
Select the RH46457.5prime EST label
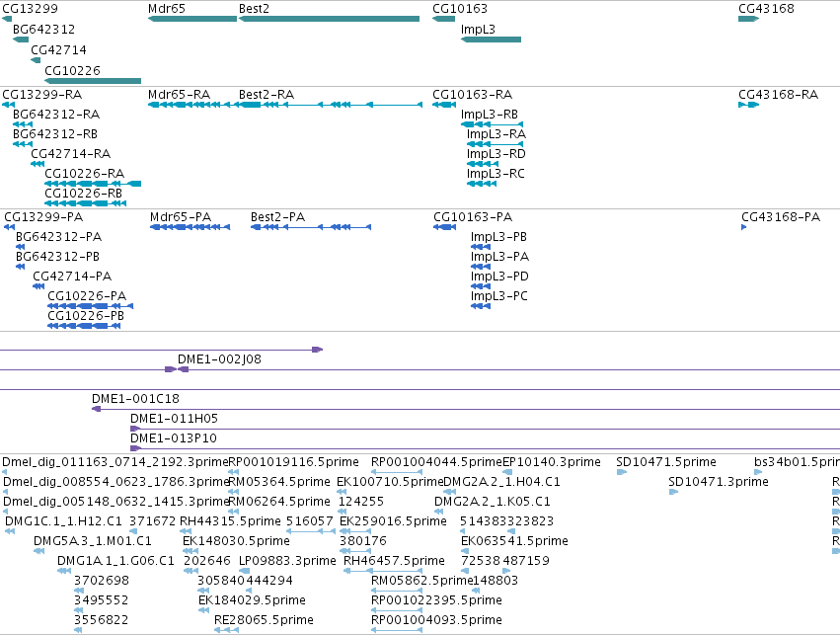tap(394, 562)
